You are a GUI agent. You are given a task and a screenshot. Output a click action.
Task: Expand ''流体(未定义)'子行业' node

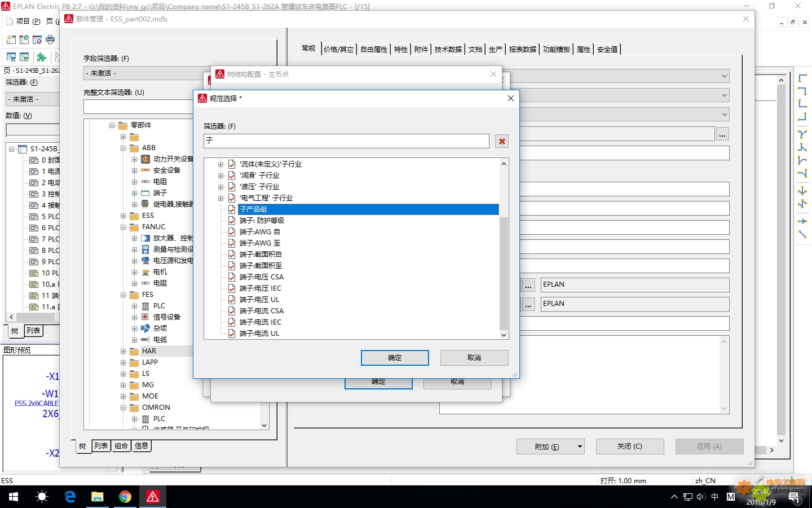click(221, 164)
